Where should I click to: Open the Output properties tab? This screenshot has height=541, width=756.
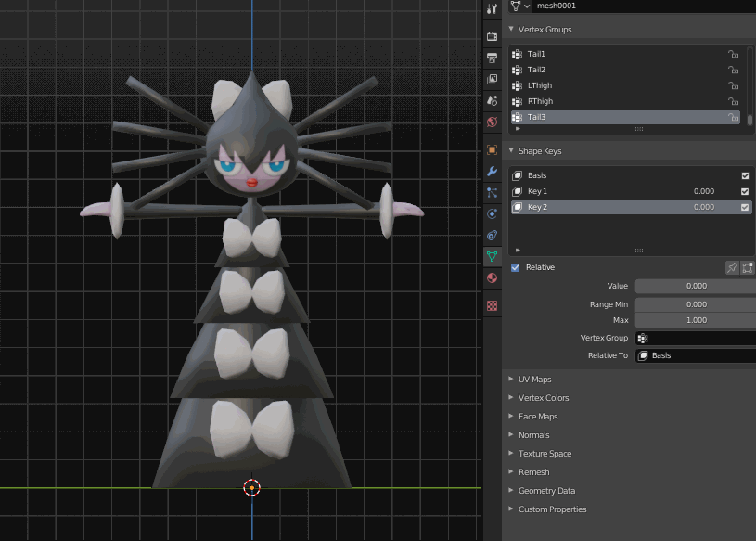click(x=492, y=58)
